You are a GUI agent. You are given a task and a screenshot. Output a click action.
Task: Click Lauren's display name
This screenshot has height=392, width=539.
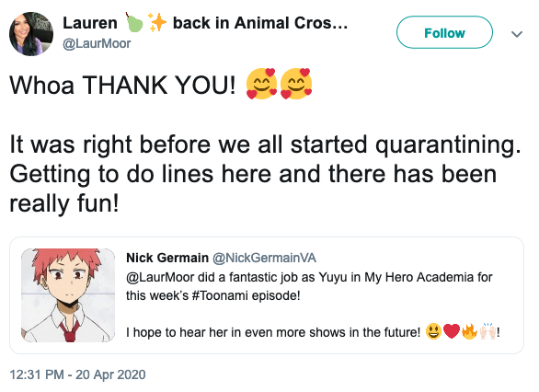pos(90,23)
